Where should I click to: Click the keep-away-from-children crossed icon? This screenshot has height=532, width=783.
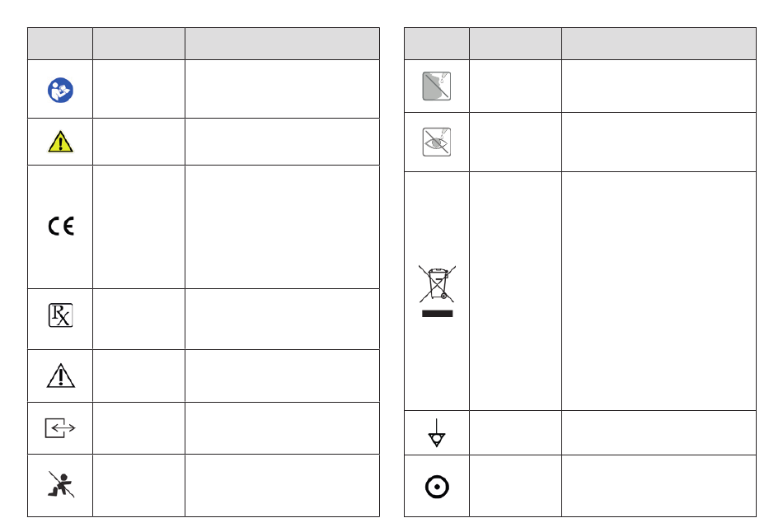coord(61,484)
